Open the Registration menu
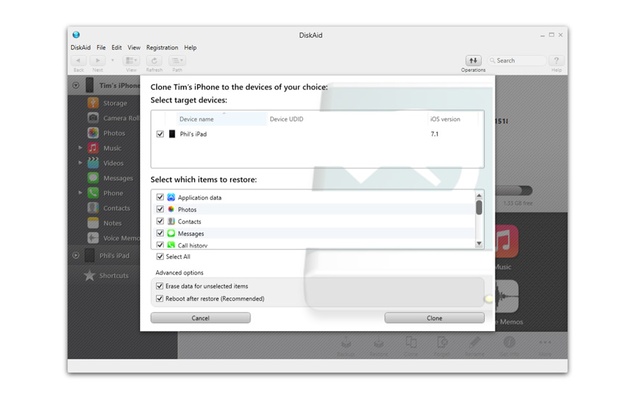This screenshot has height=400, width=624. [162, 47]
